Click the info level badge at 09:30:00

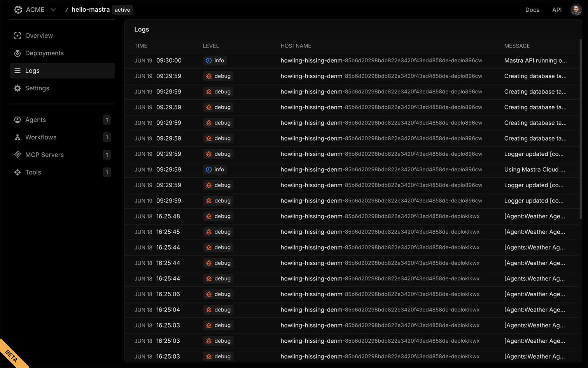[x=215, y=61]
